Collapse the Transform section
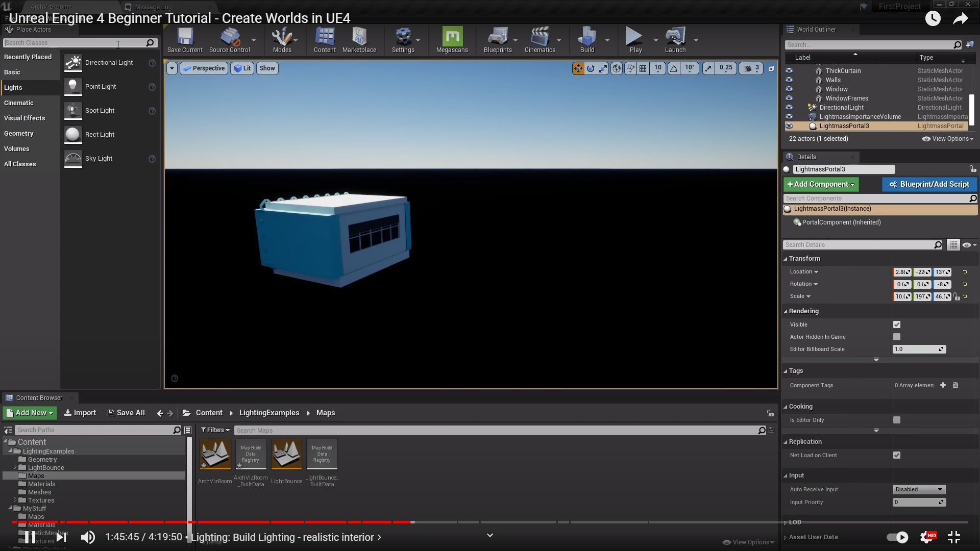The image size is (980, 551). point(804,259)
